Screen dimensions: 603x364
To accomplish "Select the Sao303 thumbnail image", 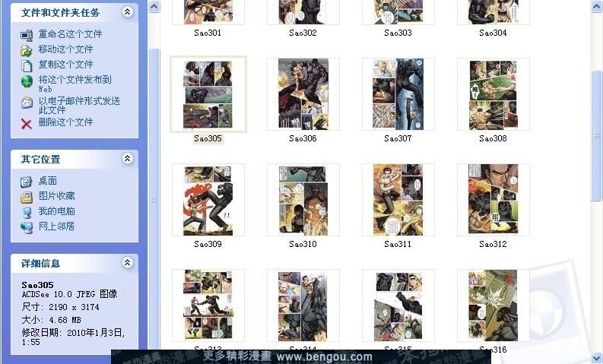I will click(x=398, y=12).
